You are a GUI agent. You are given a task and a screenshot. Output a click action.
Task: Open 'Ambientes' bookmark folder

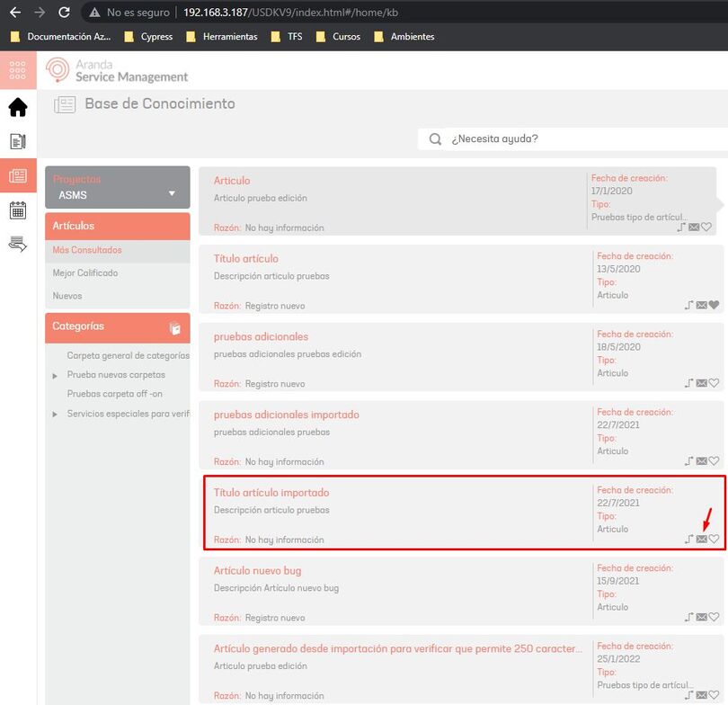(404, 37)
